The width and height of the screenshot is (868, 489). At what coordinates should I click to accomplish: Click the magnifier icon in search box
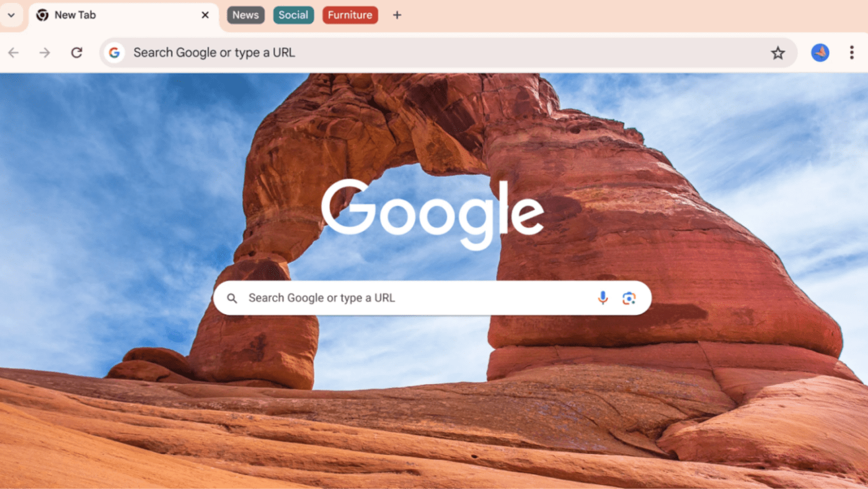(x=232, y=298)
